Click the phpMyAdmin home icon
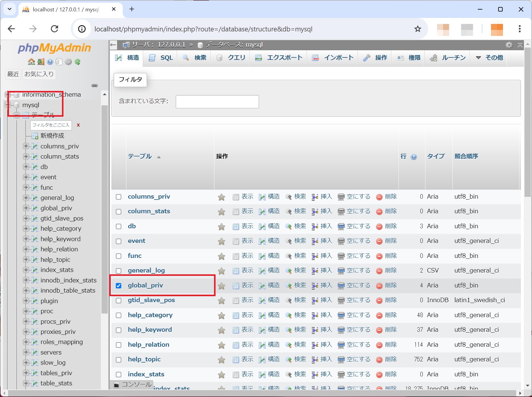The width and height of the screenshot is (532, 397). pyautogui.click(x=31, y=62)
